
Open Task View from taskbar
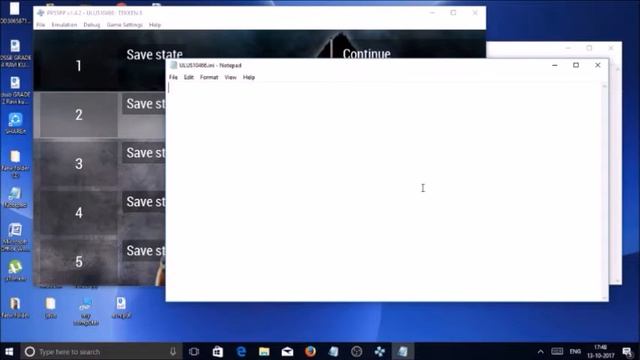tap(194, 351)
